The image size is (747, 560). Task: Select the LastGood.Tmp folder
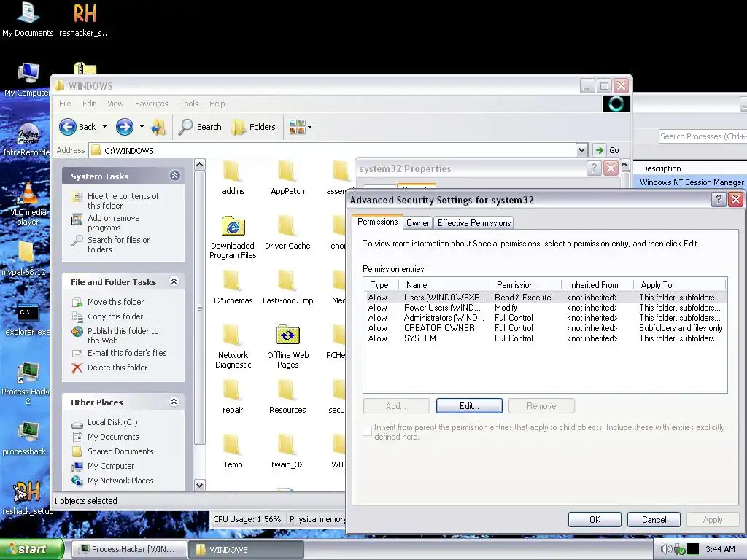(x=287, y=287)
